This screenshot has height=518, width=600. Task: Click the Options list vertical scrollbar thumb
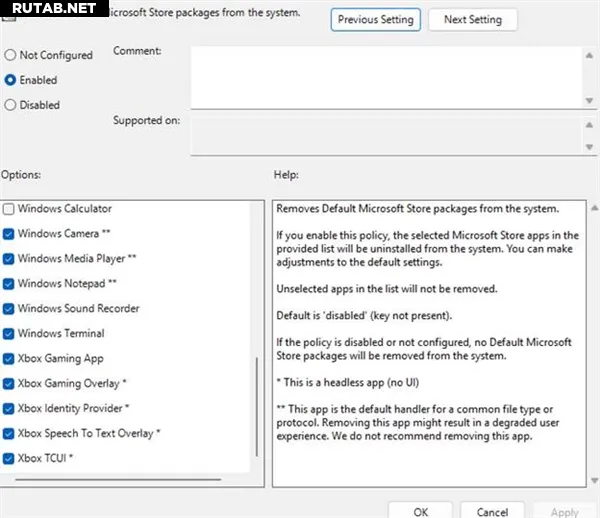tap(256, 407)
